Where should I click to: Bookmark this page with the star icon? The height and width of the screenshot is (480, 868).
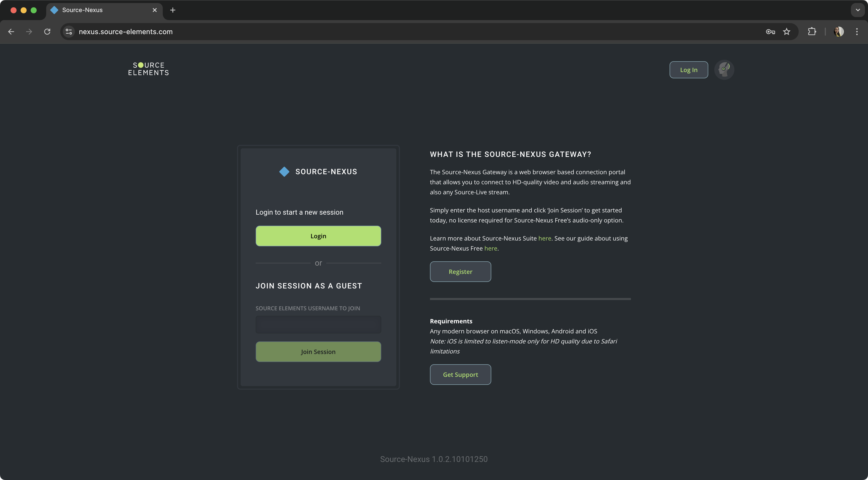pyautogui.click(x=786, y=32)
